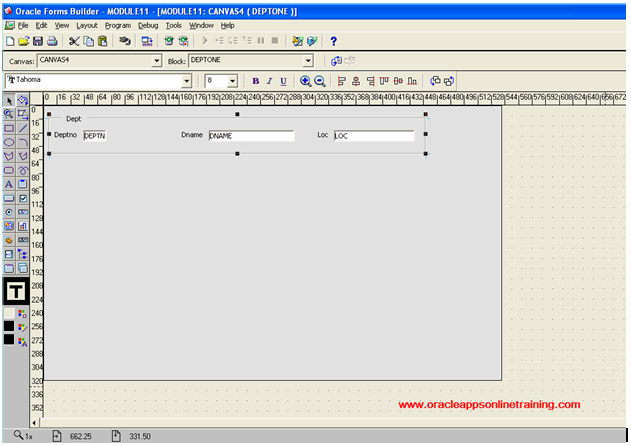
Task: Open the Program menu
Action: click(x=117, y=24)
